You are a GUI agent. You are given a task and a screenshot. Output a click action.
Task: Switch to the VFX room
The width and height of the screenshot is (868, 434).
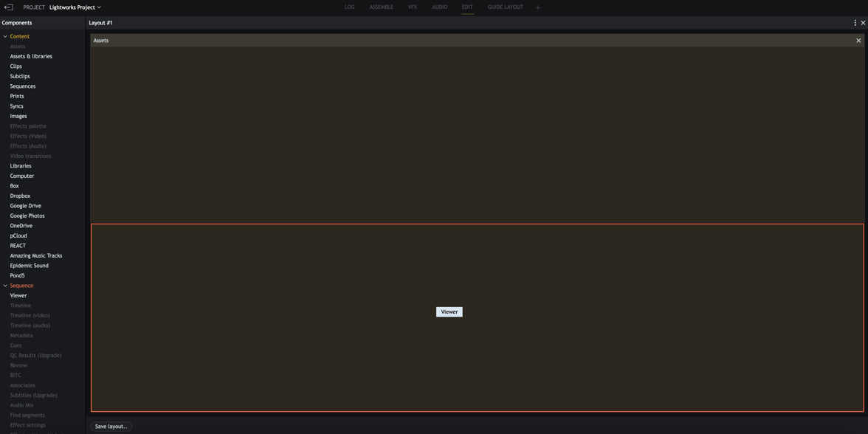coord(413,7)
